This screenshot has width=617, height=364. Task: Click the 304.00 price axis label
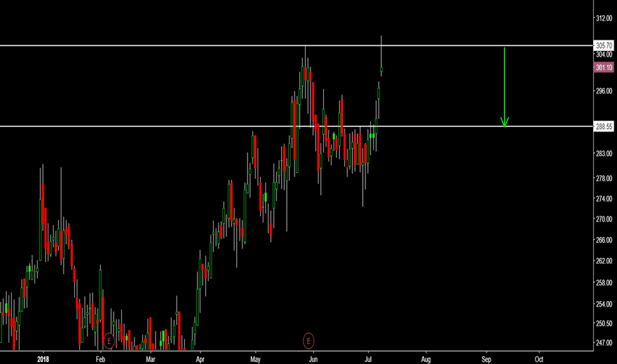point(604,54)
